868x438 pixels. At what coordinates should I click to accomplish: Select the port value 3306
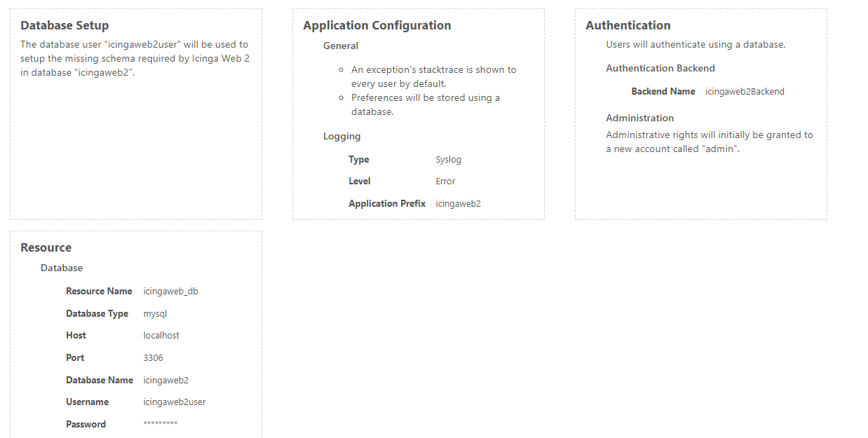pyautogui.click(x=153, y=357)
